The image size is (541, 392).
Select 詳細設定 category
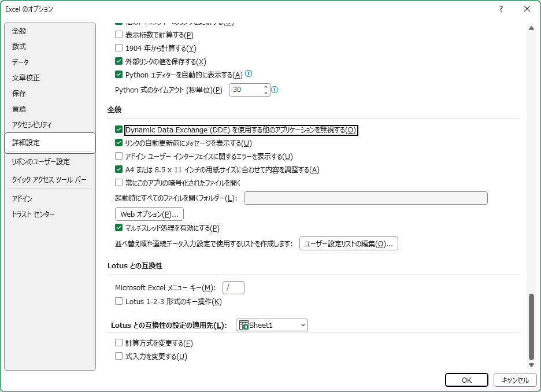[x=50, y=142]
